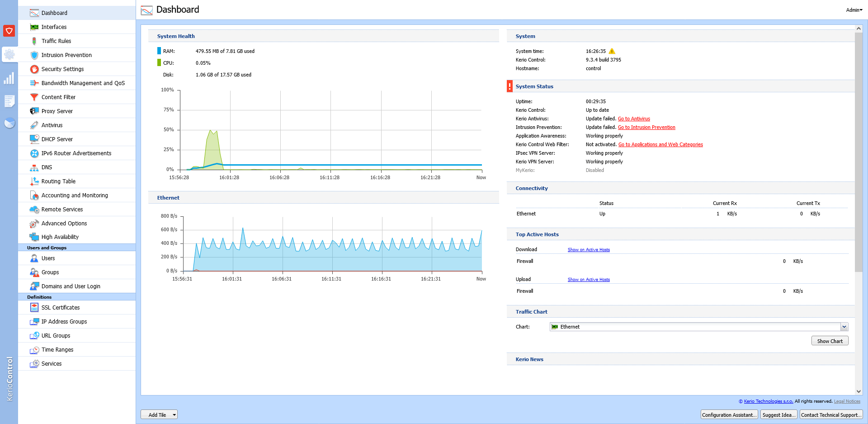
Task: Click the dashboard scroll-down arrow
Action: click(x=859, y=391)
